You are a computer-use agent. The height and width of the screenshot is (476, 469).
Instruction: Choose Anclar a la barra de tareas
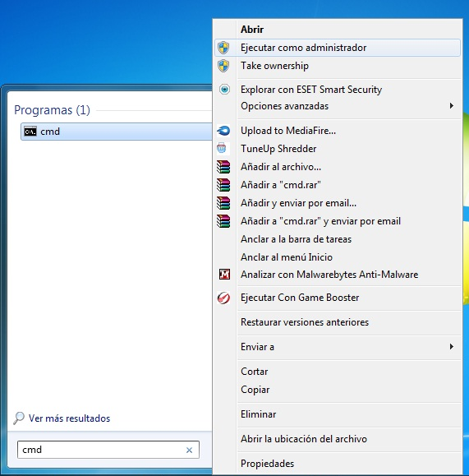(338, 239)
